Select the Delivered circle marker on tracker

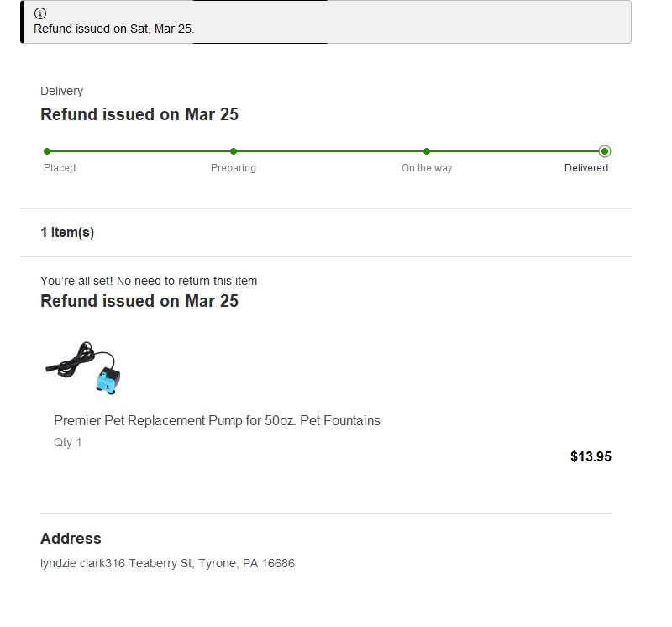click(605, 151)
